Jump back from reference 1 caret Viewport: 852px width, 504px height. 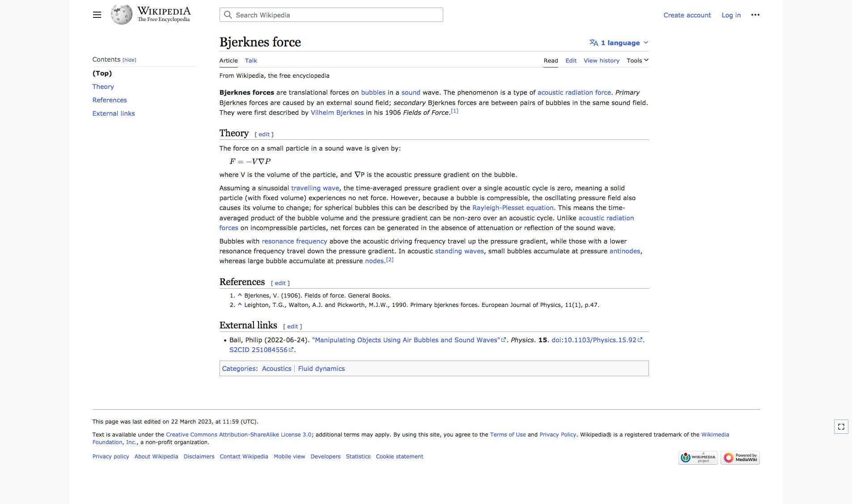tap(240, 295)
